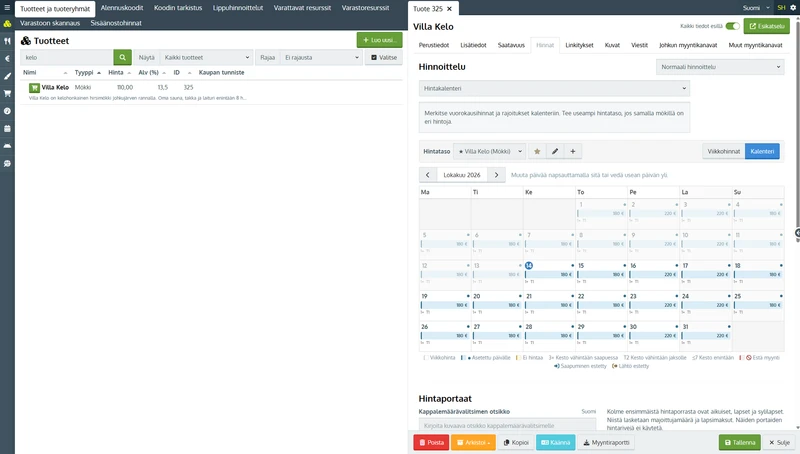Screen dimensions: 800x454
Task: Open the SH user menu
Action: click(781, 8)
